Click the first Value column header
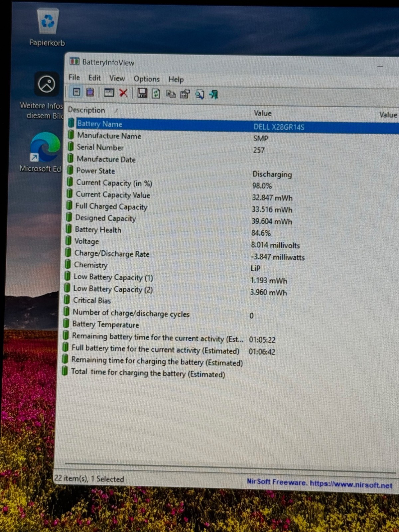 click(x=263, y=113)
